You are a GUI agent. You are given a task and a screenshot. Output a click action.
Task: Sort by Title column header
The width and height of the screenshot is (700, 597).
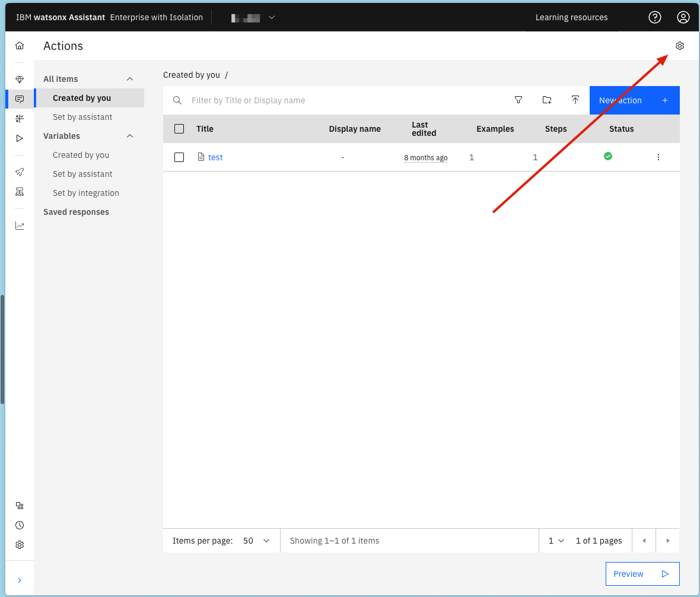[x=205, y=129]
